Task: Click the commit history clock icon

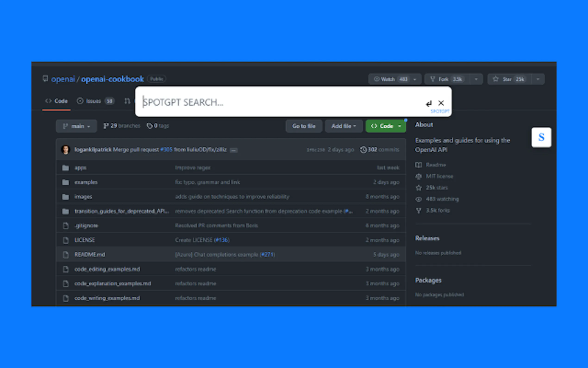Action: [363, 150]
